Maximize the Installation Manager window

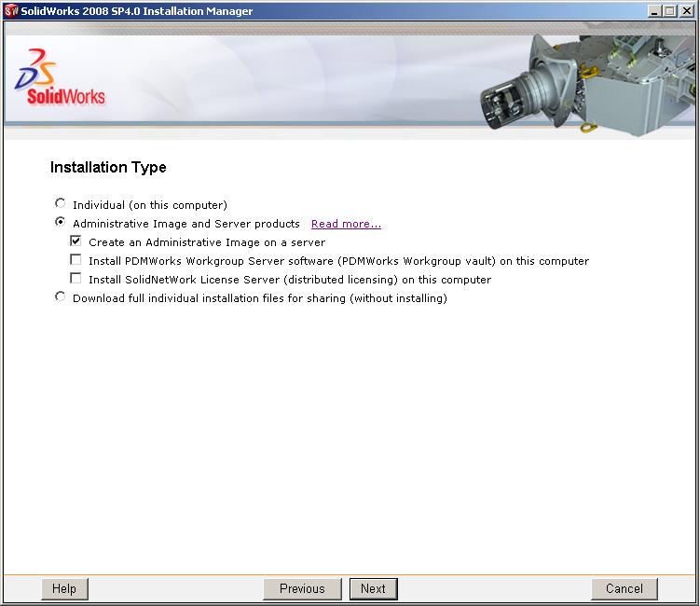click(669, 10)
